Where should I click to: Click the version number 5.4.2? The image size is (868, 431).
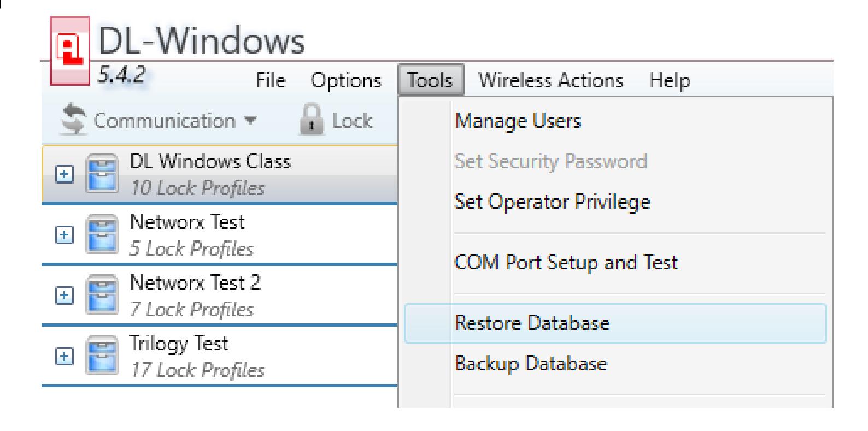point(121,74)
